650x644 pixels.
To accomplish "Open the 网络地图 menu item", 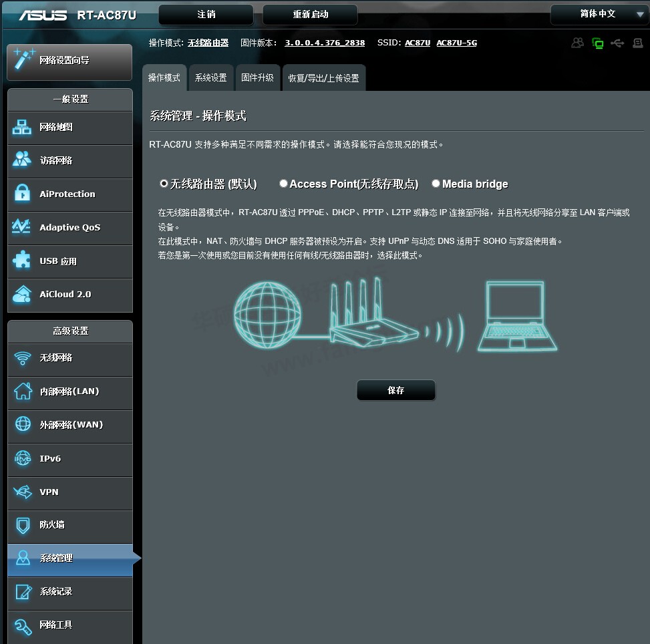I will (70, 128).
